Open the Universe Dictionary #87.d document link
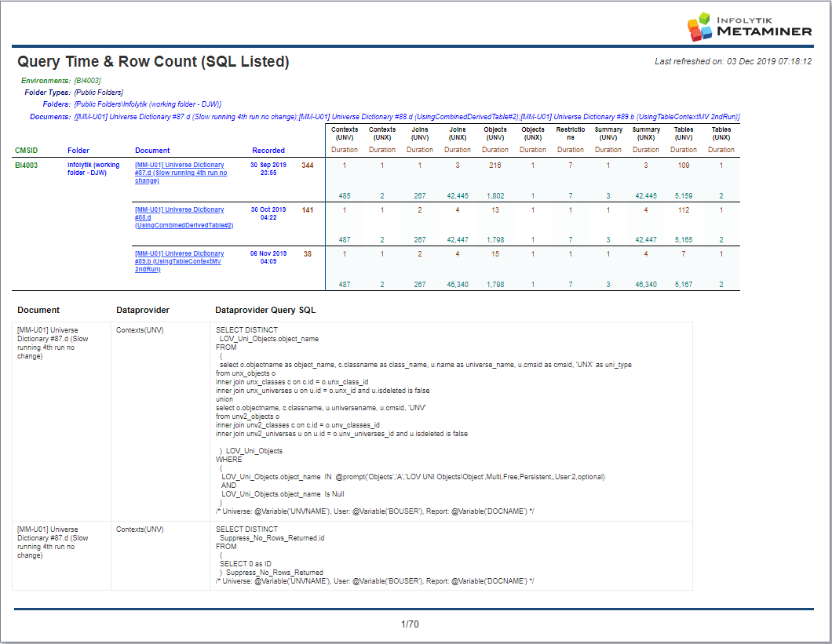The height and width of the screenshot is (644, 832). pos(181,173)
